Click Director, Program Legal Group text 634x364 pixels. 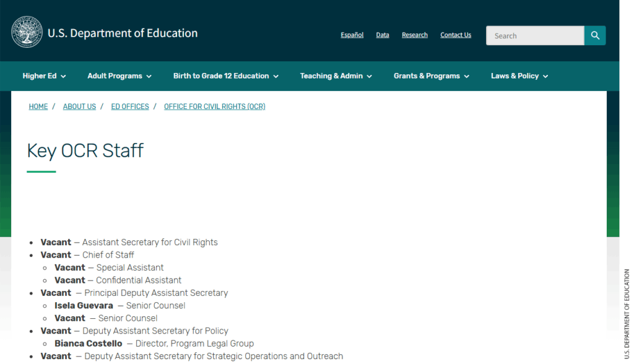tap(194, 344)
